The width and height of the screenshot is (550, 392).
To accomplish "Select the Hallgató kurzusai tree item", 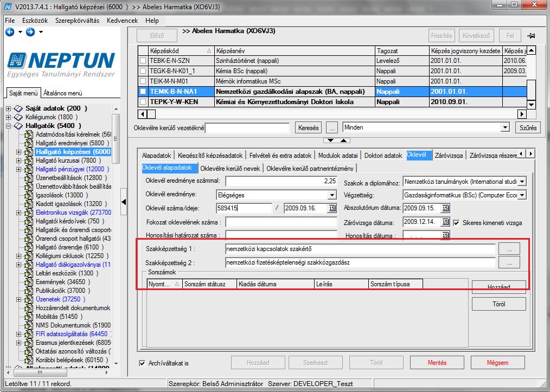I will coord(68,160).
